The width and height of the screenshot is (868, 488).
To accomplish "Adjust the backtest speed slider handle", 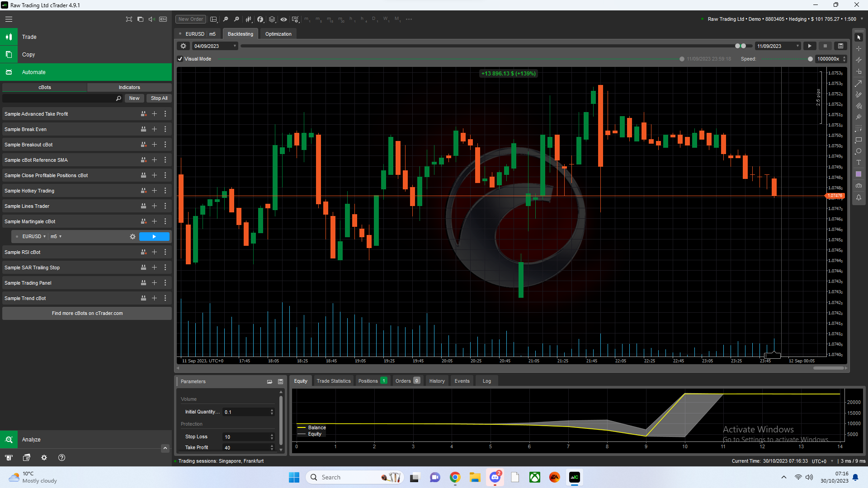I will 810,59.
